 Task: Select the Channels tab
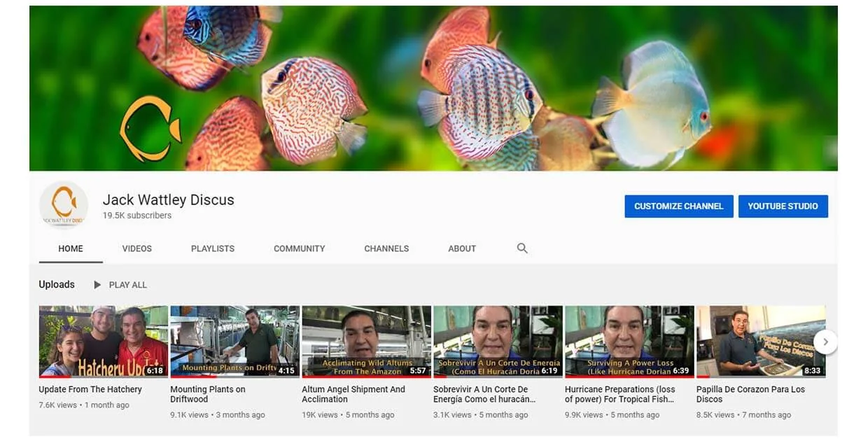click(x=386, y=248)
